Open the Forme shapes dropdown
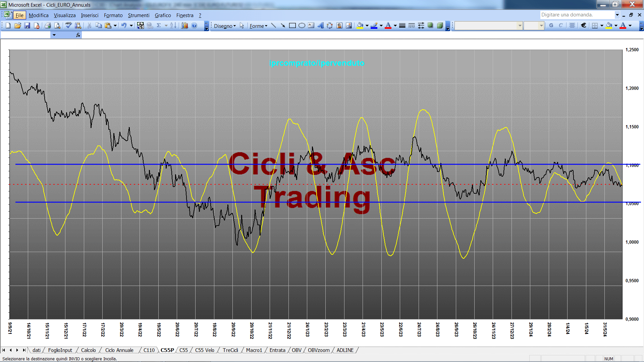The height and width of the screenshot is (362, 644). 258,26
